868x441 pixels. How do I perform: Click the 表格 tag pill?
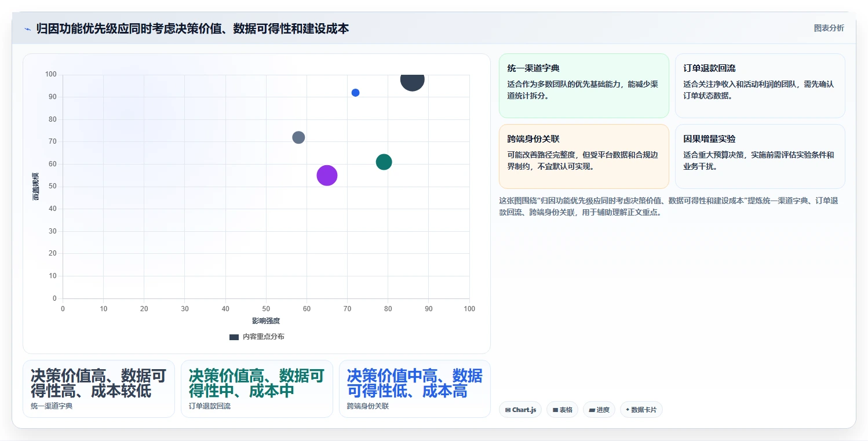coord(562,410)
